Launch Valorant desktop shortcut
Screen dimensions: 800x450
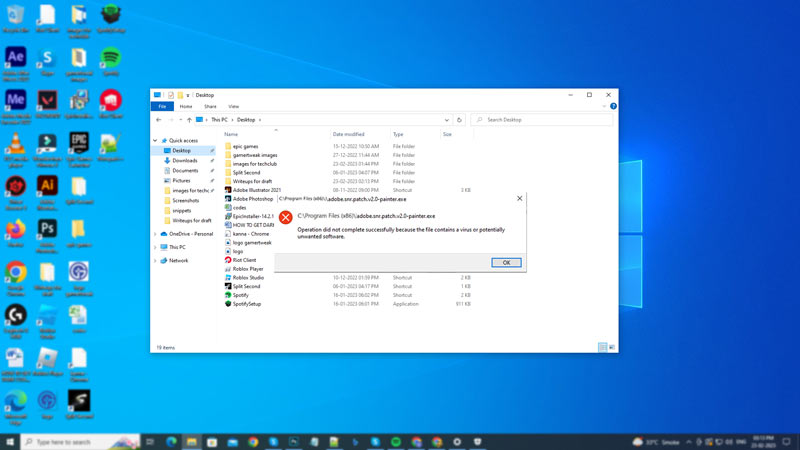pos(47,105)
